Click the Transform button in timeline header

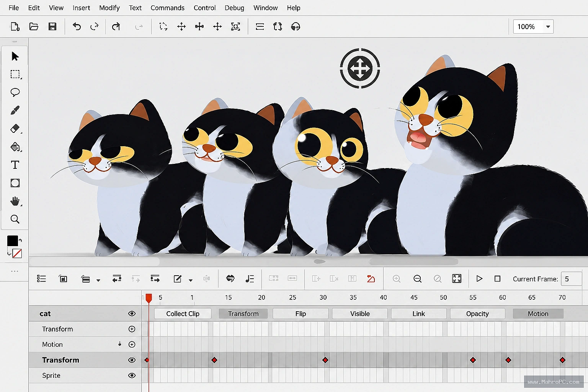point(243,314)
